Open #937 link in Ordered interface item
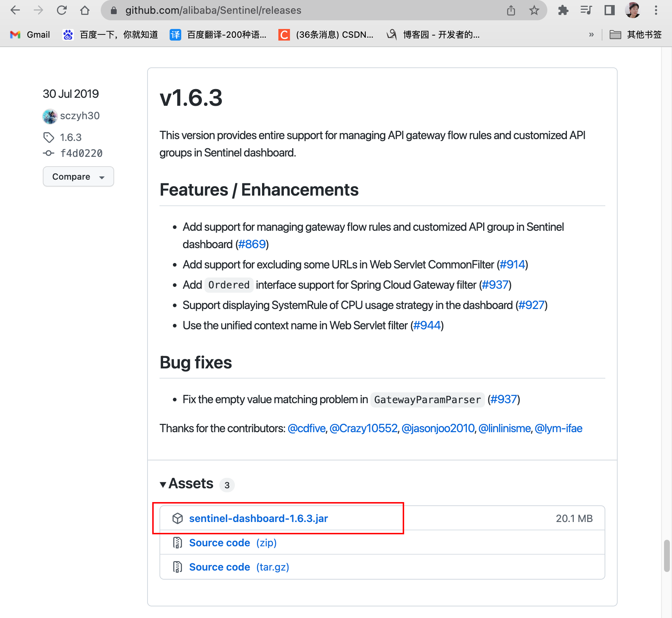The image size is (672, 618). [495, 285]
